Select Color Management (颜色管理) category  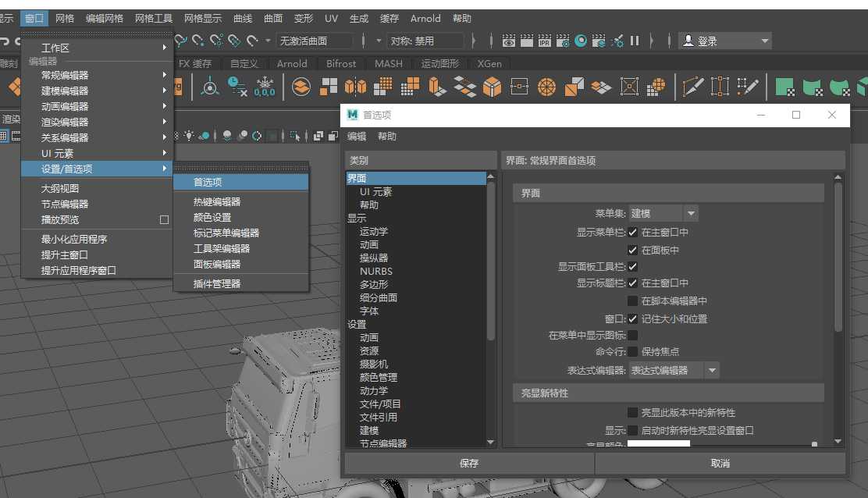(x=379, y=377)
